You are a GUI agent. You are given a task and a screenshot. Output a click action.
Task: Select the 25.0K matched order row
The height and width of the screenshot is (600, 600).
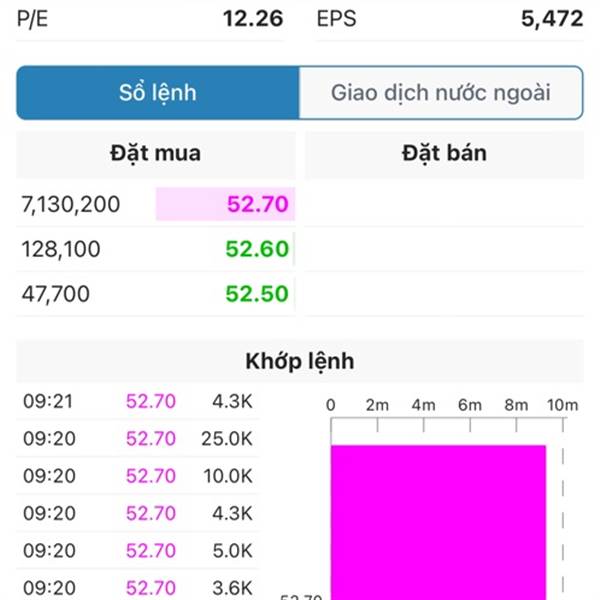[138, 439]
